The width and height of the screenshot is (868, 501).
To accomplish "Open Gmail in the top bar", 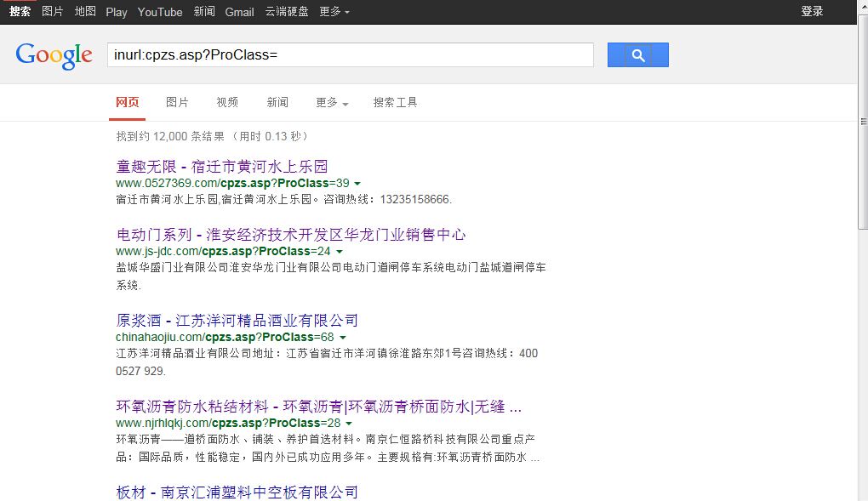I will 239,12.
